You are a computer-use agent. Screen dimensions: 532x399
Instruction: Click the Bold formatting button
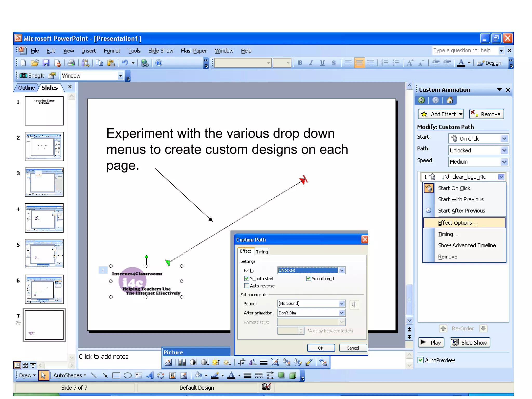click(300, 63)
